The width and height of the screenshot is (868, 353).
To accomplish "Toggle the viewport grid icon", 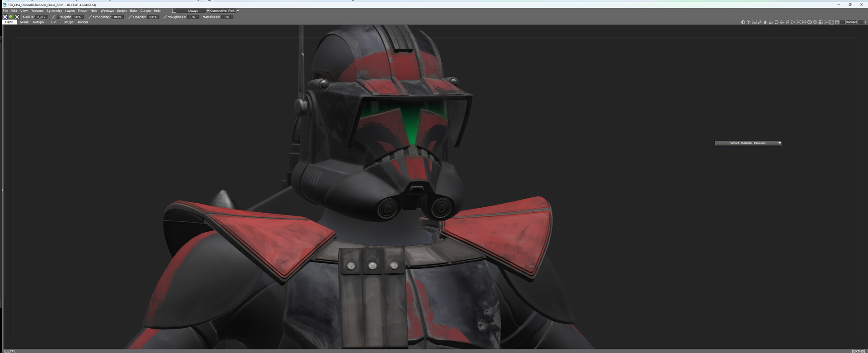I will tap(821, 22).
